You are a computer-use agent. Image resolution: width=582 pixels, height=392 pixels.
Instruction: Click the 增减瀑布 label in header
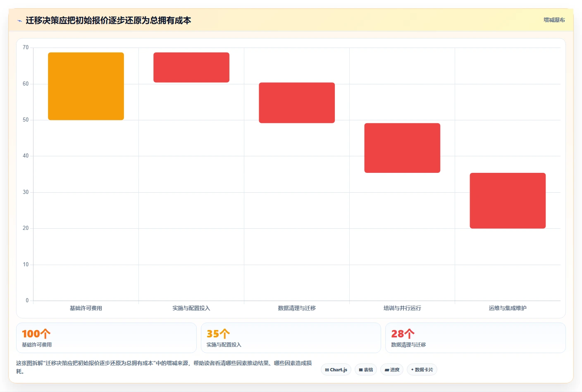tap(554, 20)
